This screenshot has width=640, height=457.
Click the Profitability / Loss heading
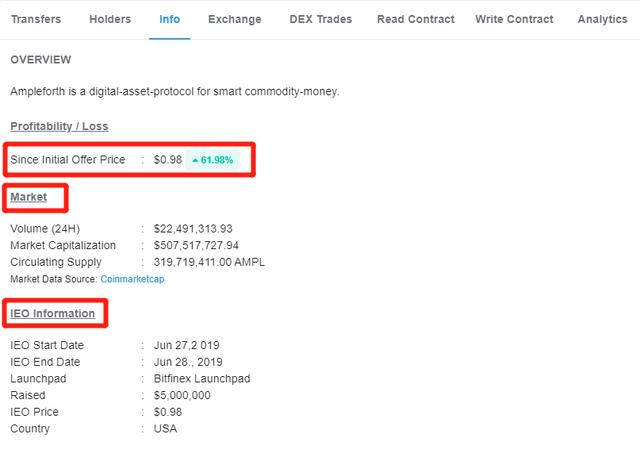pos(59,126)
